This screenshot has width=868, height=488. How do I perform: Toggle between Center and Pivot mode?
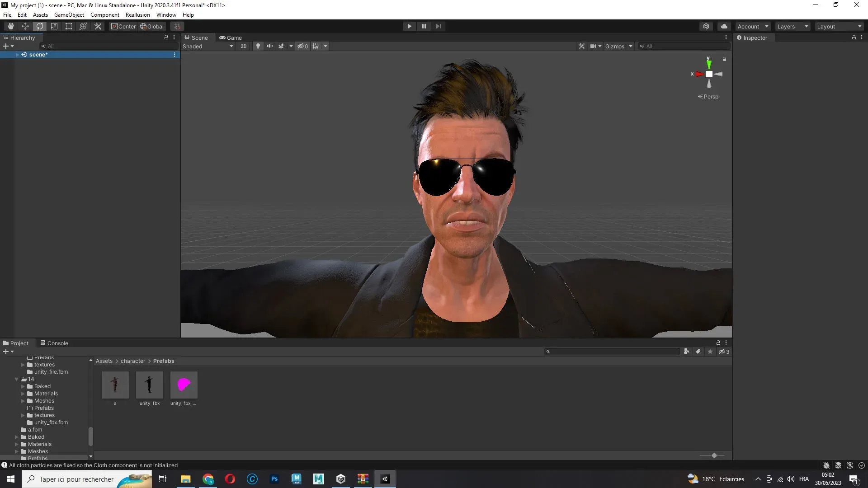click(x=123, y=26)
